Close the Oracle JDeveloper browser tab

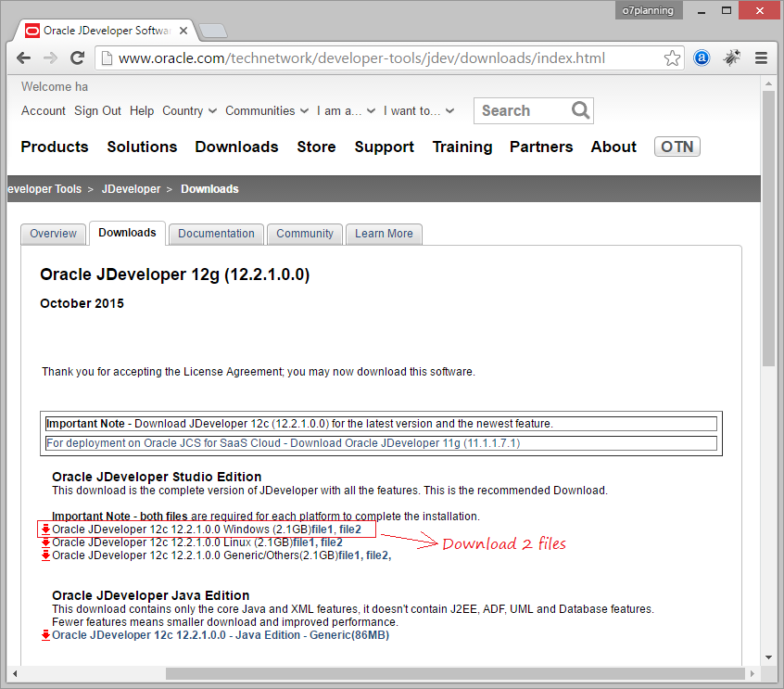tap(183, 31)
